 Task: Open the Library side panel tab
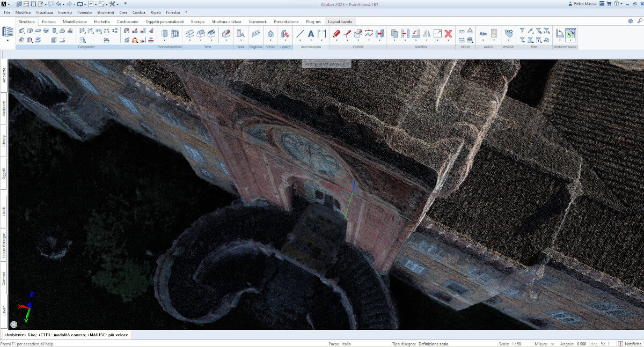[x=4, y=141]
